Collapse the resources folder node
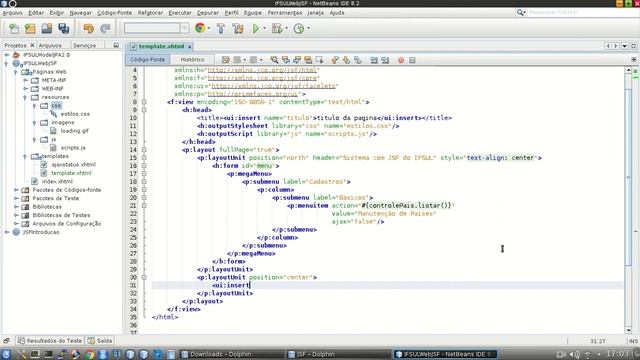This screenshot has height=360, width=640. [x=25, y=97]
